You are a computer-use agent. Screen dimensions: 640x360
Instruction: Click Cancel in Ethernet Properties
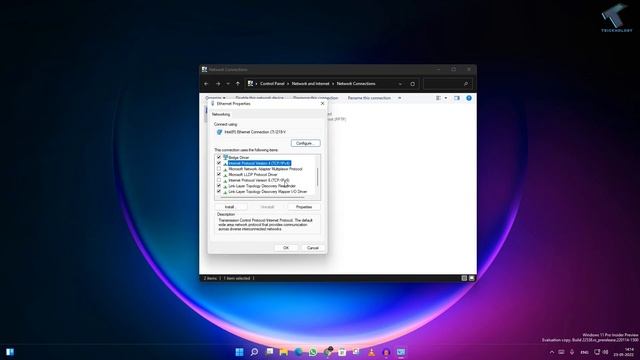[x=313, y=248]
